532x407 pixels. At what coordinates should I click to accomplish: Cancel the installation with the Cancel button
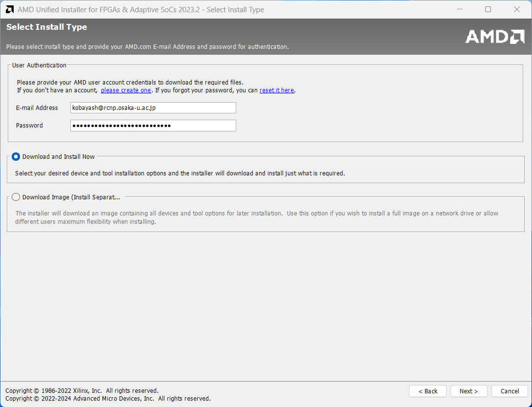pos(510,391)
